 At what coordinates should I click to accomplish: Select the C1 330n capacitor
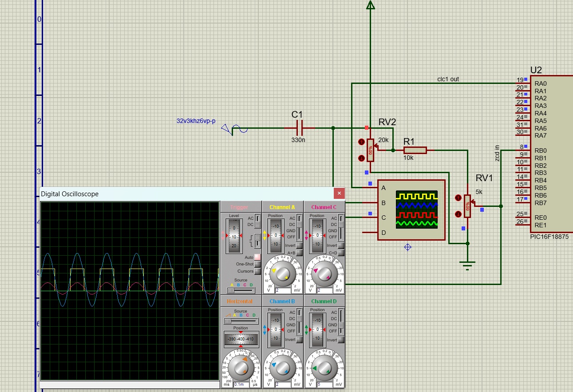coord(299,128)
